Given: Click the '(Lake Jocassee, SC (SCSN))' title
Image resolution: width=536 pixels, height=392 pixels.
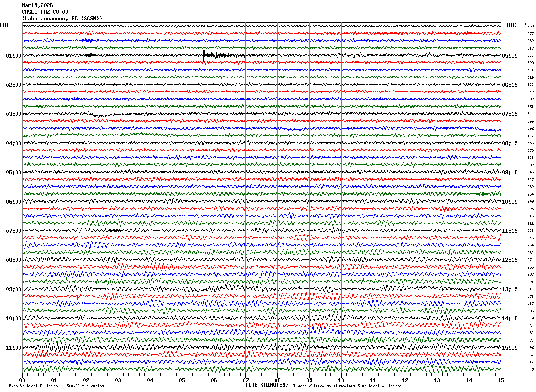Looking at the screenshot, I should [62, 19].
